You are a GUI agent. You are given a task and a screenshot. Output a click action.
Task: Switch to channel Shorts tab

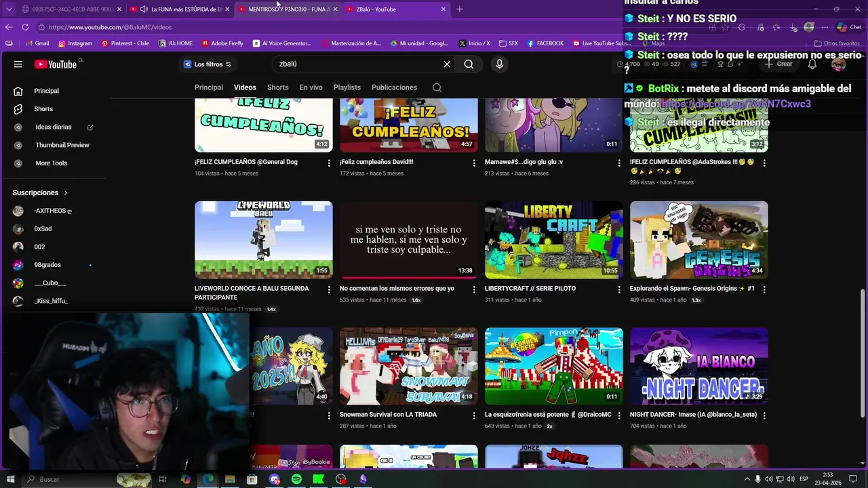277,87
